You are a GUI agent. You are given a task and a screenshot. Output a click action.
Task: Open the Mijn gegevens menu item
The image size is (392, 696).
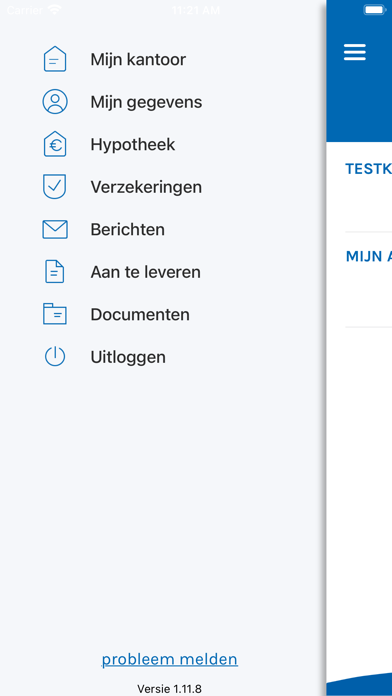pyautogui.click(x=146, y=102)
